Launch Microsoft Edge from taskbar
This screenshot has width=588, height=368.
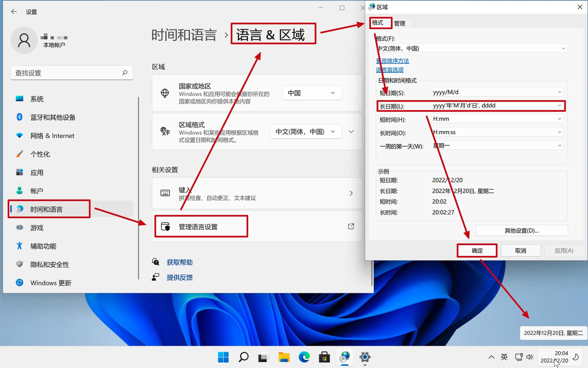click(x=304, y=357)
